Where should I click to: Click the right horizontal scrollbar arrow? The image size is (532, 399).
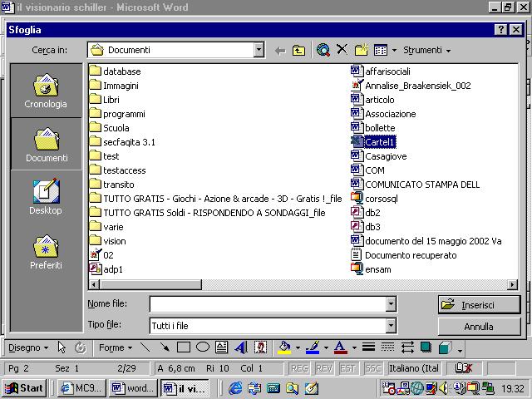coord(512,284)
